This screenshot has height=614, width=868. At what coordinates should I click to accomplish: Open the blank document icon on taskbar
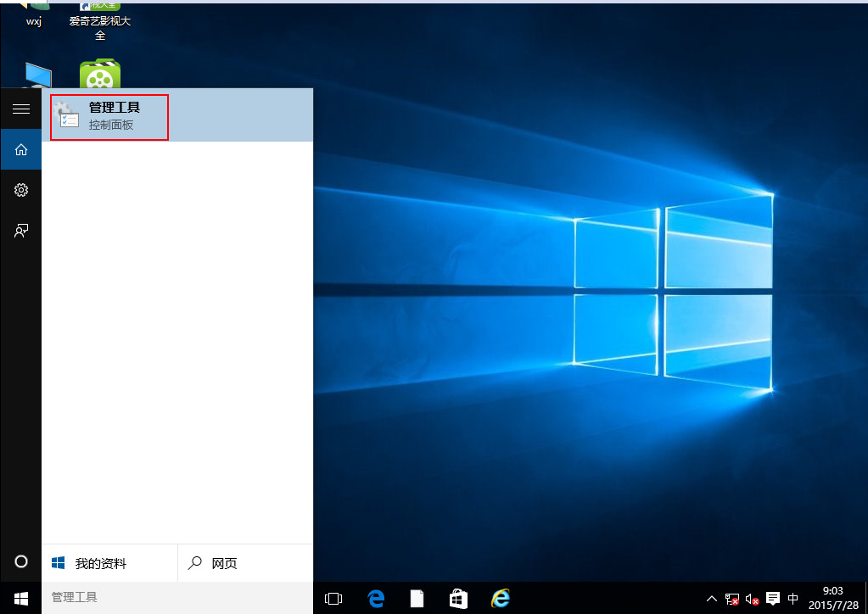[417, 599]
